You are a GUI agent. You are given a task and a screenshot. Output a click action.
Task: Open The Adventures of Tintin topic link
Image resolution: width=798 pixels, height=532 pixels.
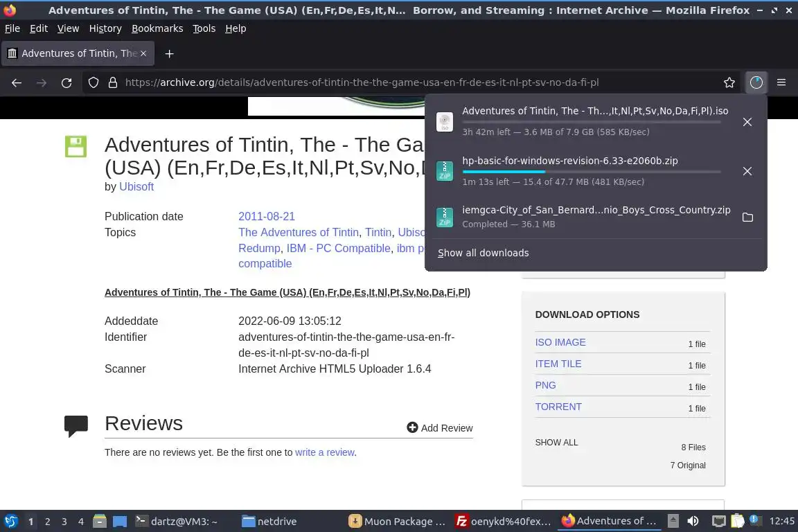299,232
